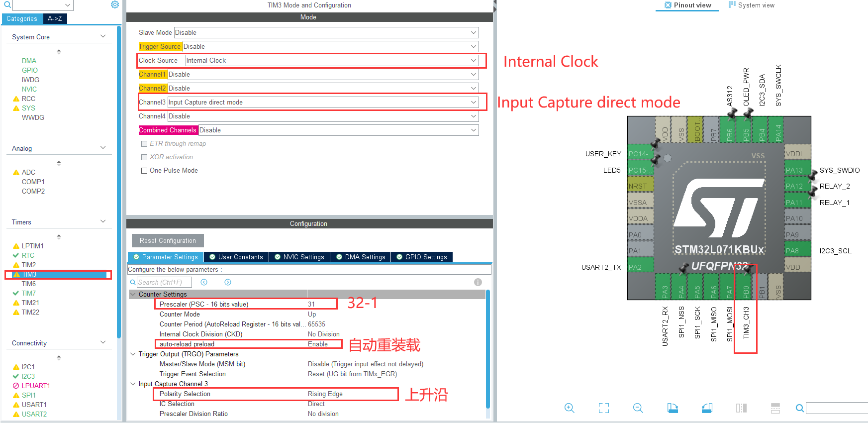Click pin PB0 on the chip
The height and width of the screenshot is (424, 868).
(746, 287)
